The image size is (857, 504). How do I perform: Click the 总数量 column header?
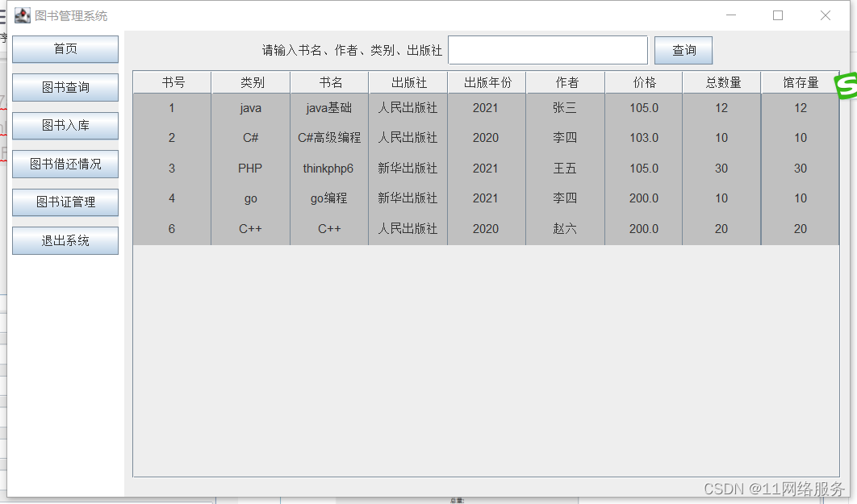click(722, 82)
